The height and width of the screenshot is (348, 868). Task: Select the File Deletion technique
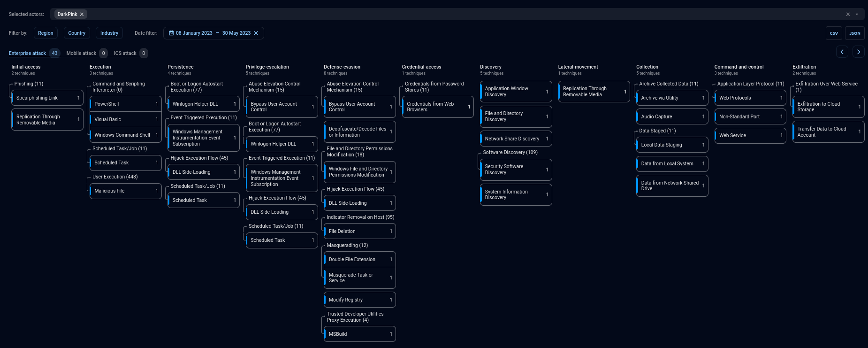[x=360, y=231]
